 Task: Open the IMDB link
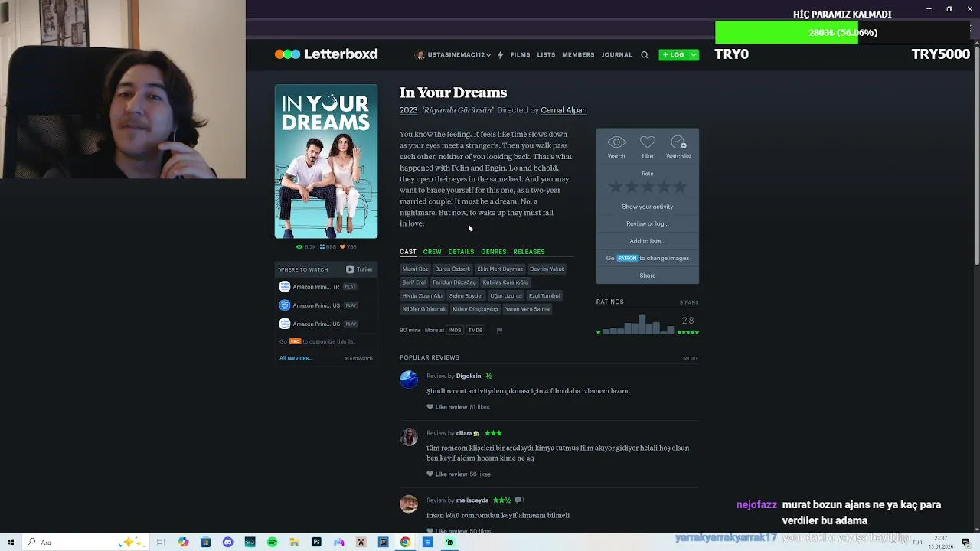point(455,330)
